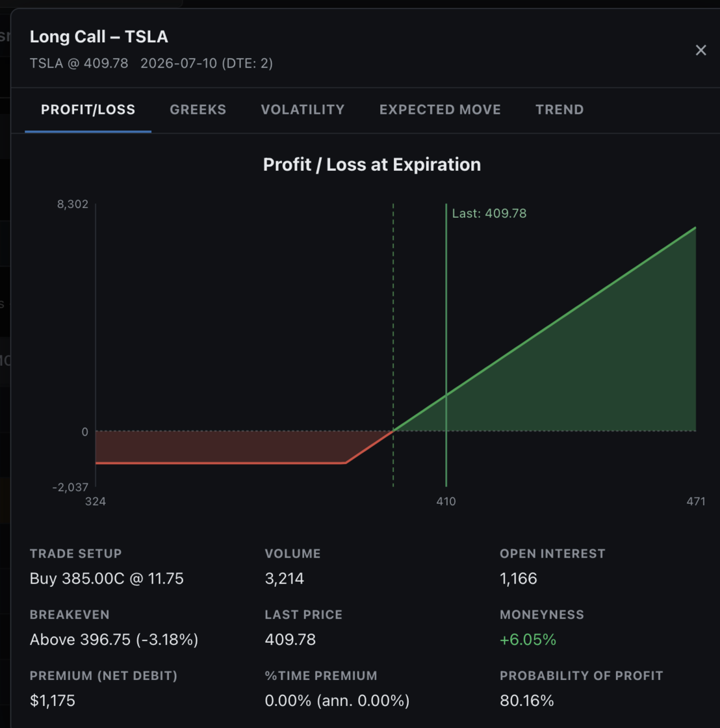Click the %TIME PREMIUM label
Image resolution: width=720 pixels, height=728 pixels.
coord(321,675)
